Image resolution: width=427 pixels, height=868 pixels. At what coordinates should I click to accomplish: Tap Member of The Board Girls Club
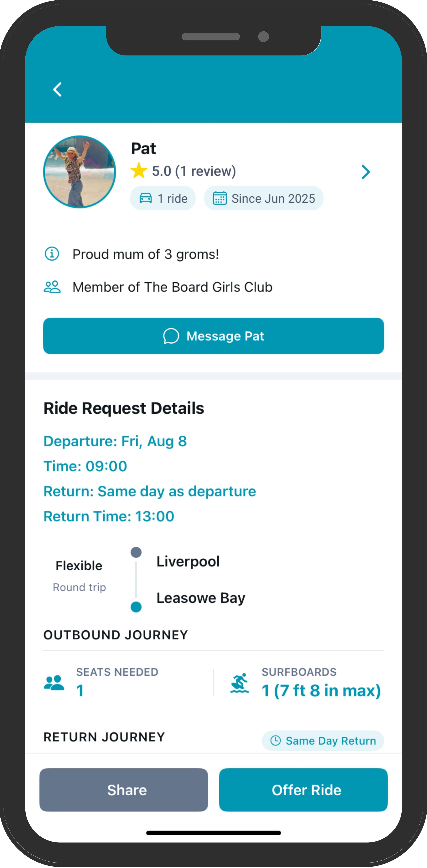coord(172,287)
